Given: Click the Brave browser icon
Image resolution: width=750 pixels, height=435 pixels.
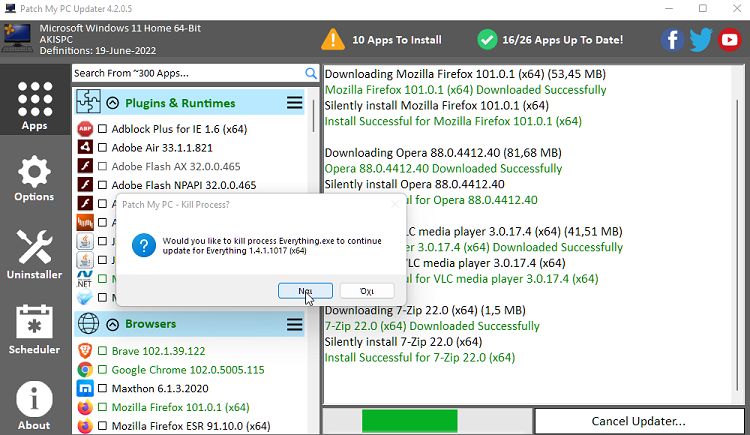Looking at the screenshot, I should point(85,351).
